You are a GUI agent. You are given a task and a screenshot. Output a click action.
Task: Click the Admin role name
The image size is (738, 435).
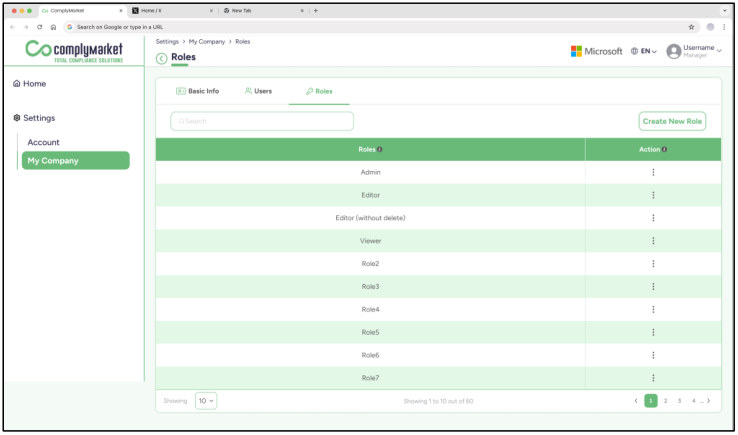(x=370, y=172)
